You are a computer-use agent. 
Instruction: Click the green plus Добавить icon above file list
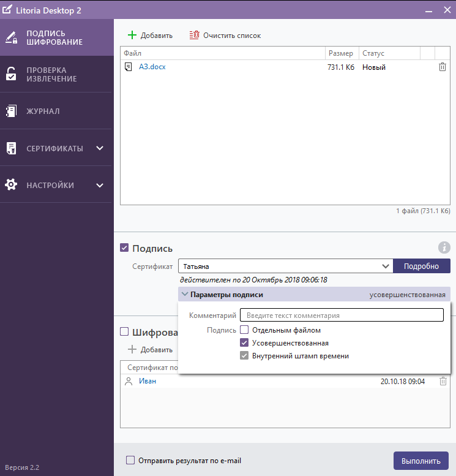[x=132, y=35]
